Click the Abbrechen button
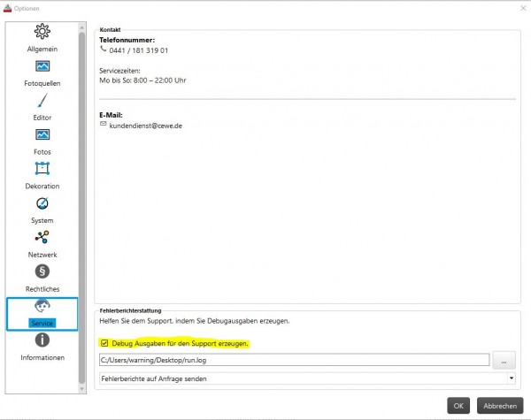The image size is (531, 420). (500, 406)
